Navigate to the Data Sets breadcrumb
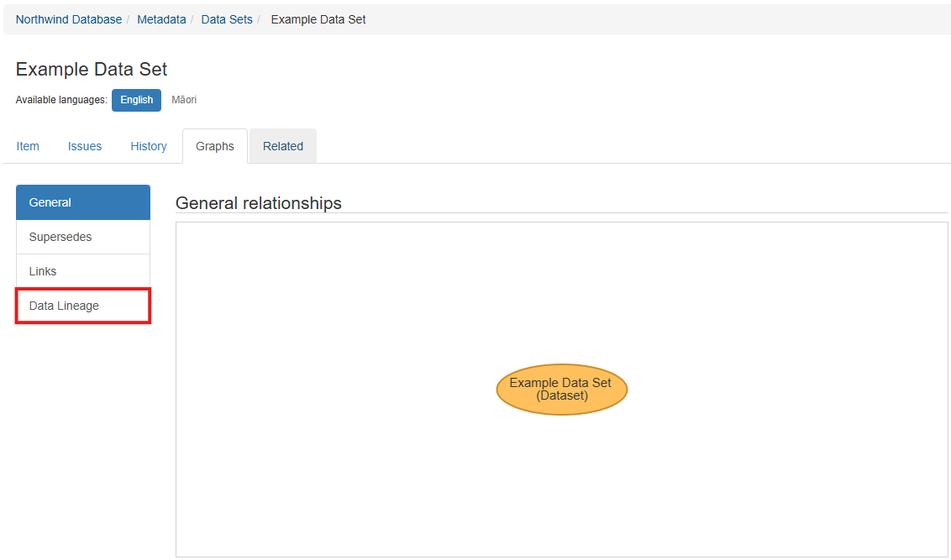 [x=227, y=19]
